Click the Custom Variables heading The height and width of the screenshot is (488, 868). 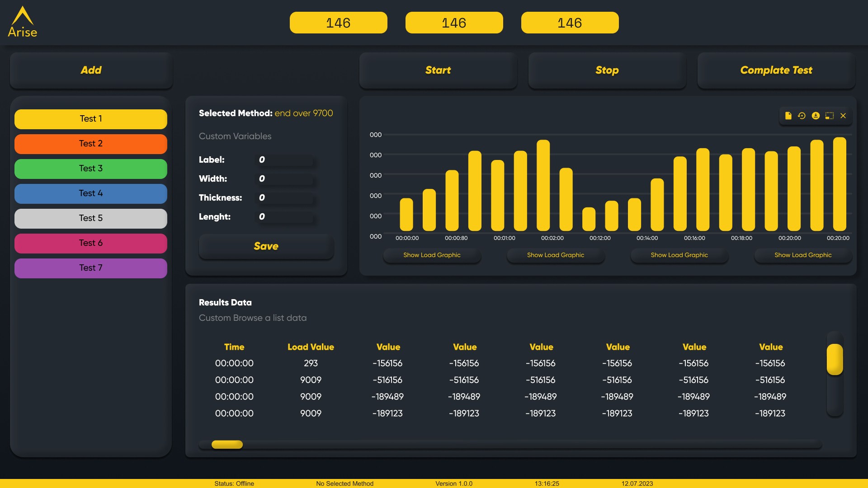235,136
